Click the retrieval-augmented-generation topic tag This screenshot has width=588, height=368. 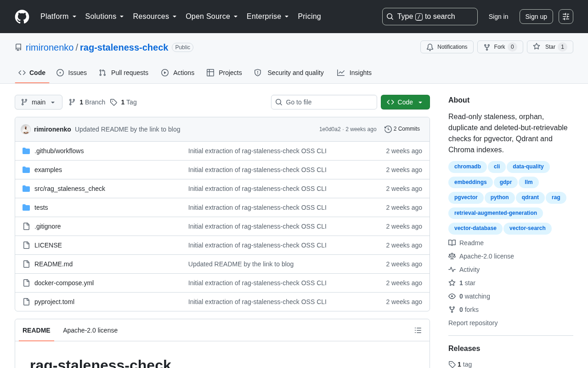click(x=496, y=213)
